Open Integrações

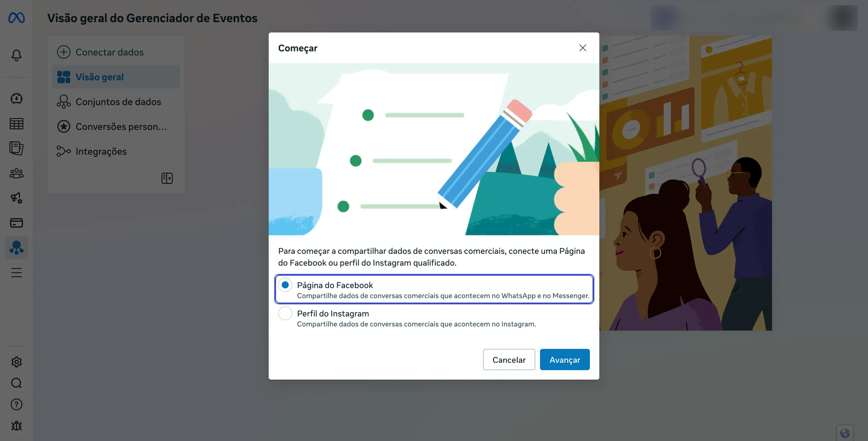116,151
